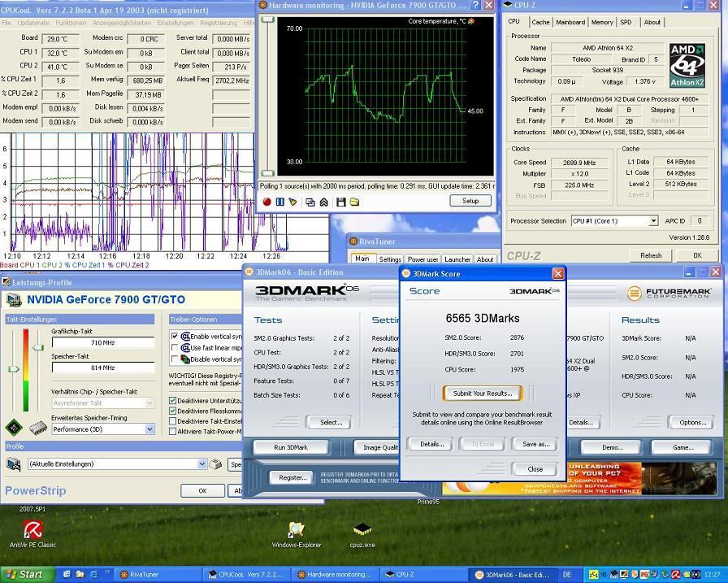Click the red AntiVir umbrella tray icon

tap(675, 575)
